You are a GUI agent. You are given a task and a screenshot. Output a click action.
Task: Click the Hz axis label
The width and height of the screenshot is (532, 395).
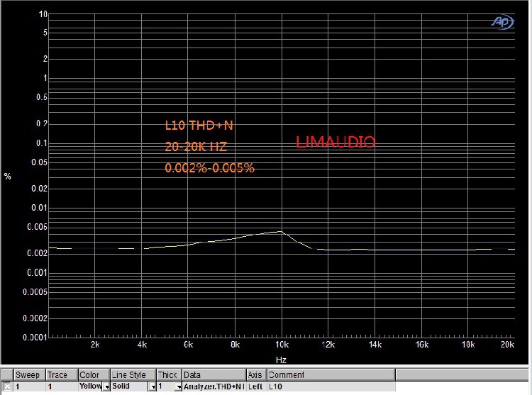(x=281, y=360)
